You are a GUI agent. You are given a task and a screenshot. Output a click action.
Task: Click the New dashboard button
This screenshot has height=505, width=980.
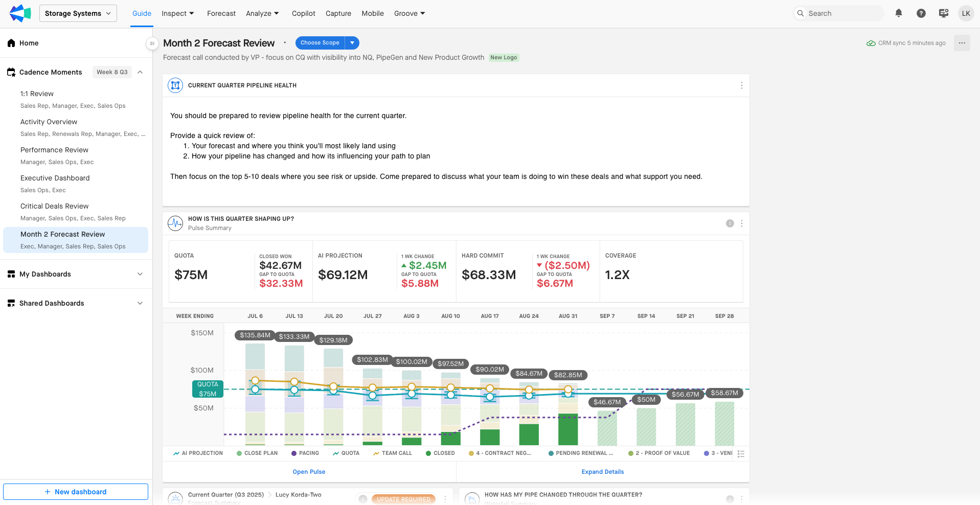(76, 492)
